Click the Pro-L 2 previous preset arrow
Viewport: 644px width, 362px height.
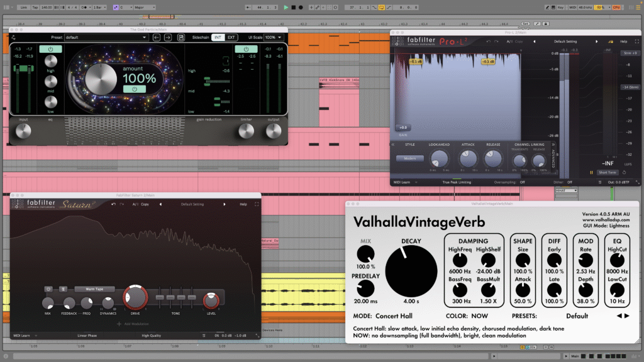click(x=534, y=41)
